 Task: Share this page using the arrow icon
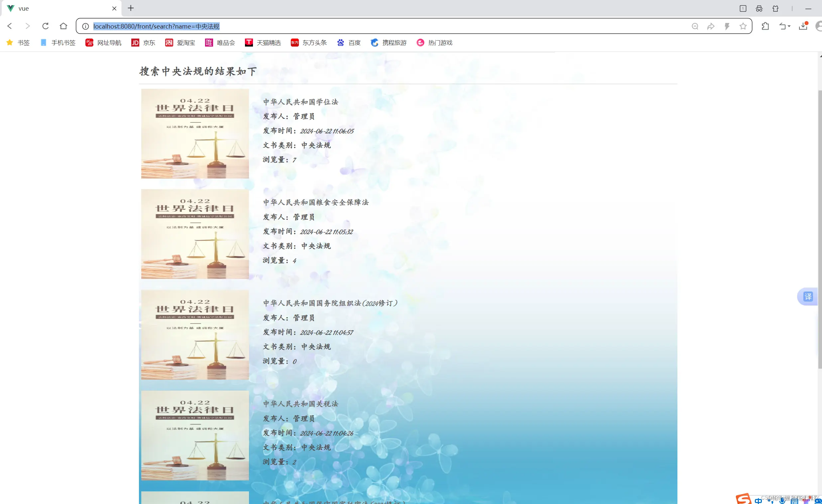click(x=711, y=26)
